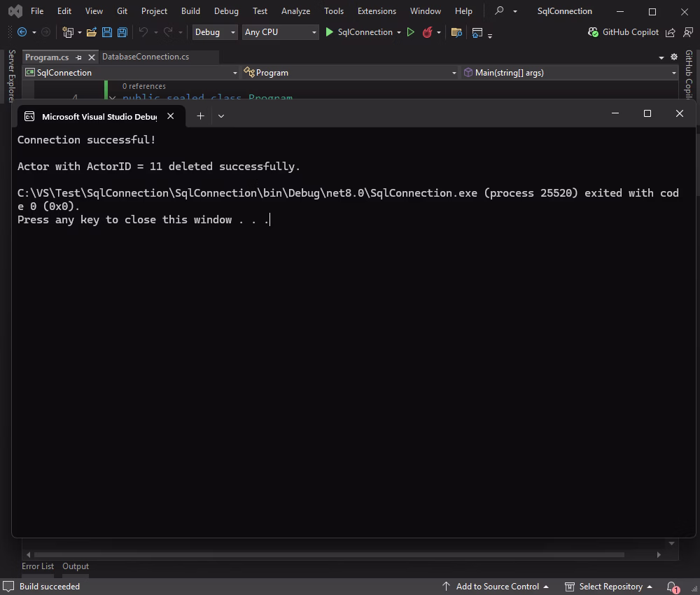Open a file using the folder icon
The width and height of the screenshot is (700, 595).
[x=92, y=32]
